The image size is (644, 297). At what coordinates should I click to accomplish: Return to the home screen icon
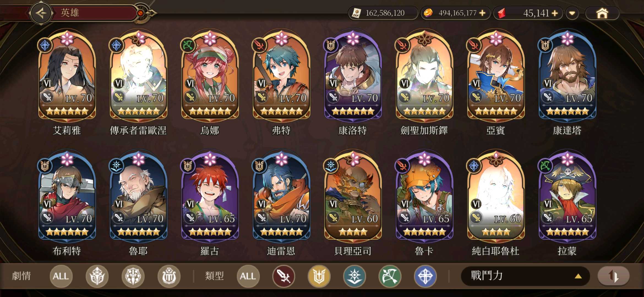[x=602, y=13]
